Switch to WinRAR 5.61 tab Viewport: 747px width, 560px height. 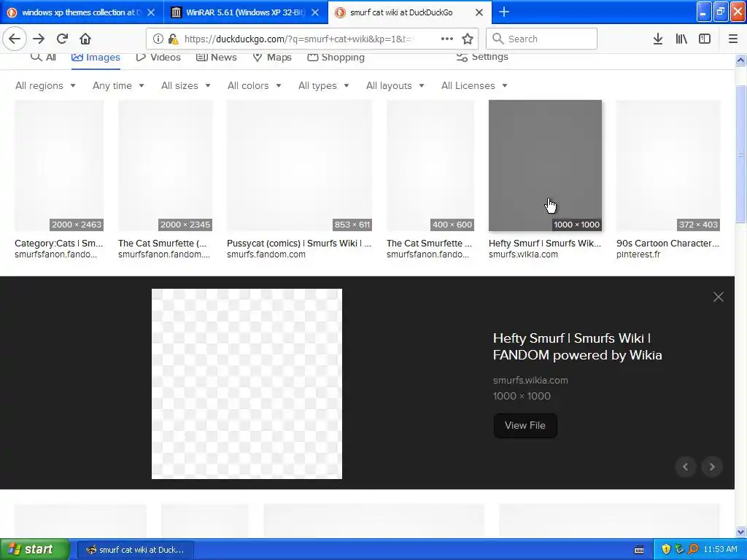245,12
